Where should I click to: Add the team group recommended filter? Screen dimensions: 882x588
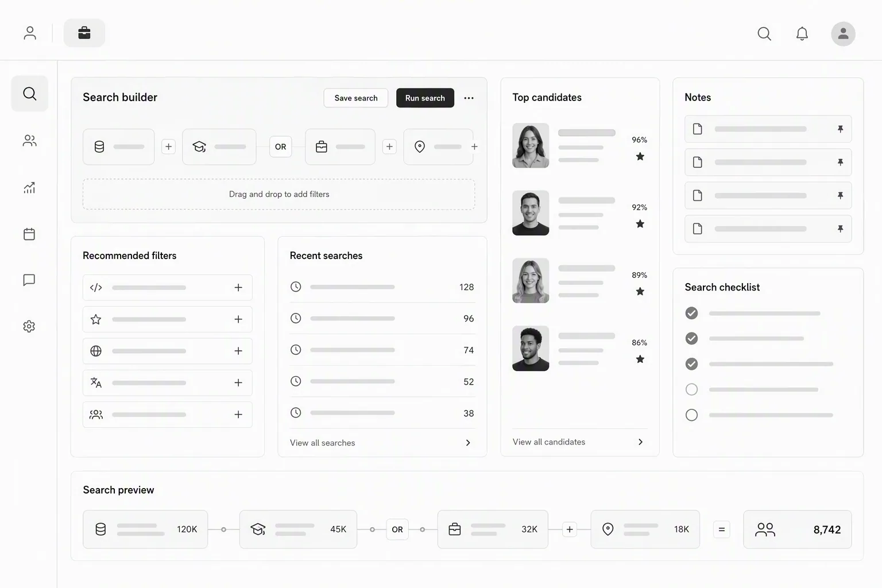(238, 415)
